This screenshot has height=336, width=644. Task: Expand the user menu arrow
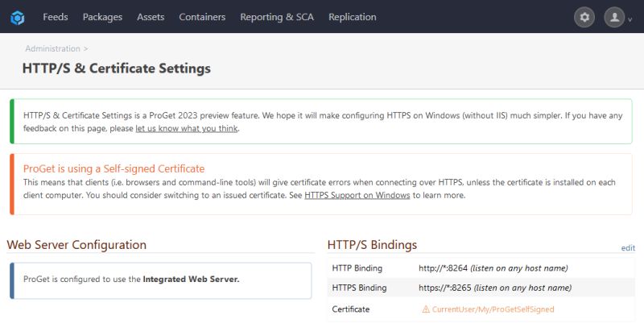(x=630, y=19)
